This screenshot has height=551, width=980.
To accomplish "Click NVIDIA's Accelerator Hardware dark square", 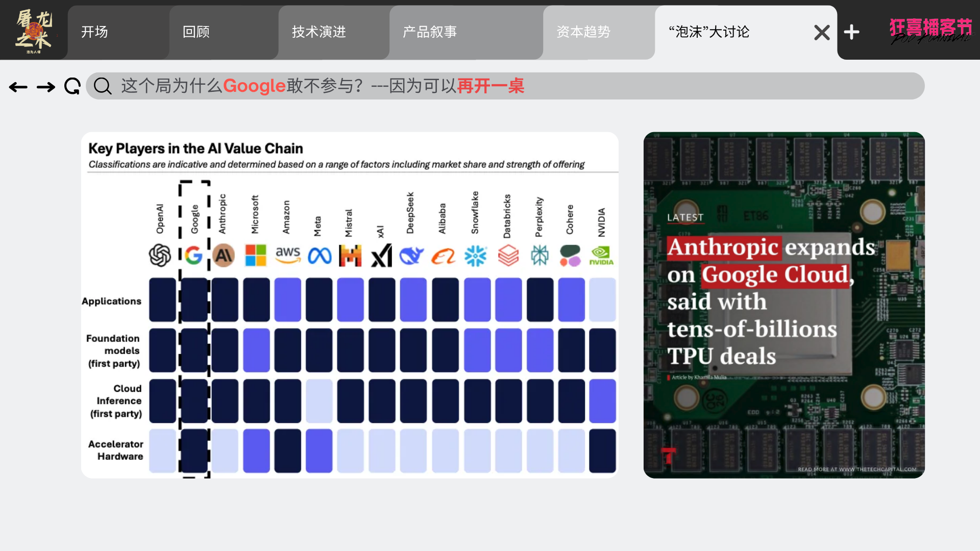I will click(x=602, y=451).
